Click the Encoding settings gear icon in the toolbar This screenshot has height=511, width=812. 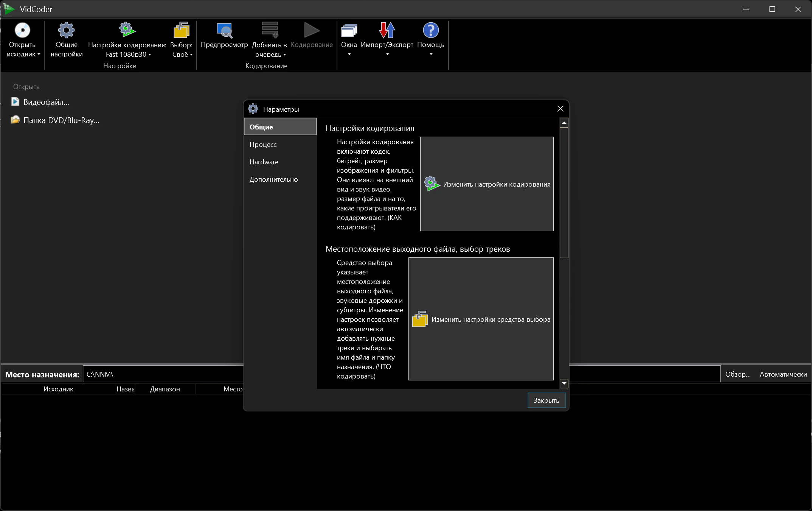coord(127,30)
